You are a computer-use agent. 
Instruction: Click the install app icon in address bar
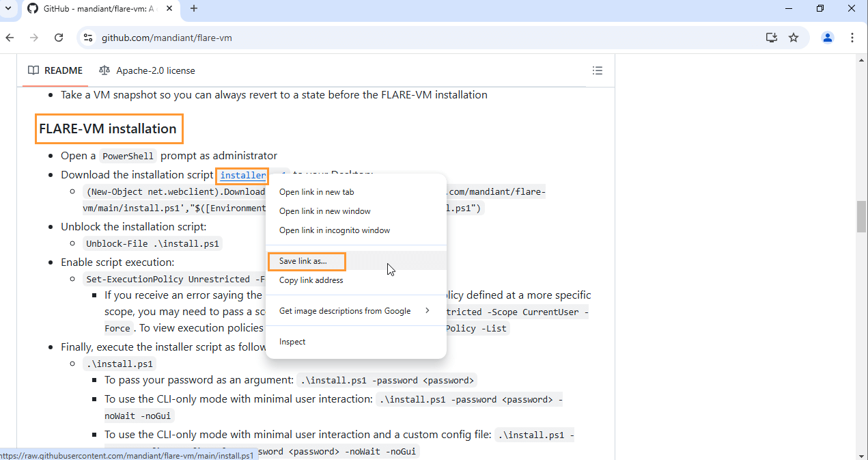click(771, 38)
